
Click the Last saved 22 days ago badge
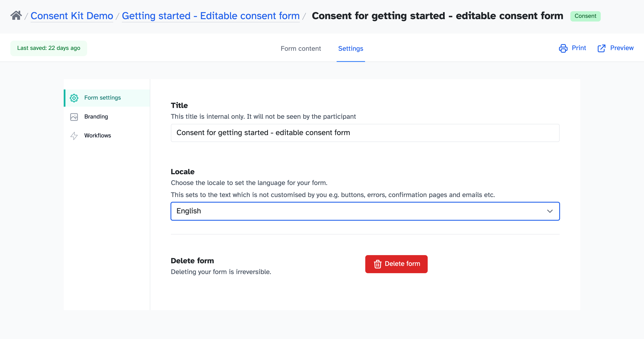click(48, 48)
